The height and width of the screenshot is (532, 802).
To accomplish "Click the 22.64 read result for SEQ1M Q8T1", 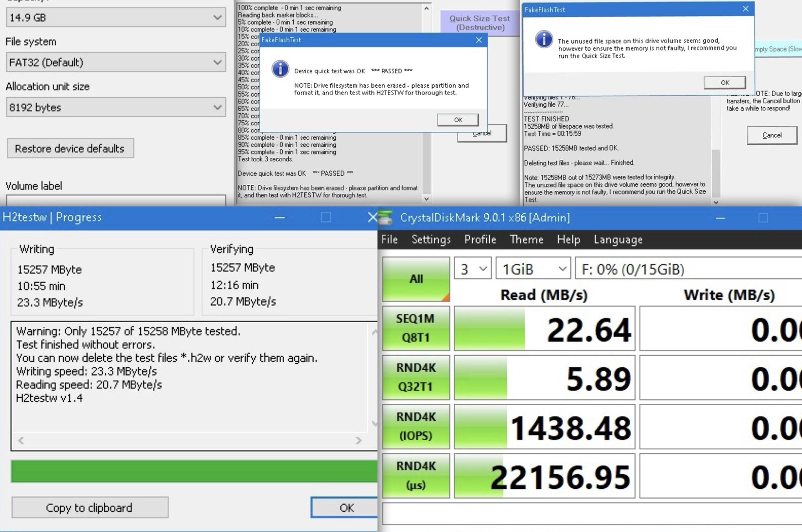I will pyautogui.click(x=544, y=328).
